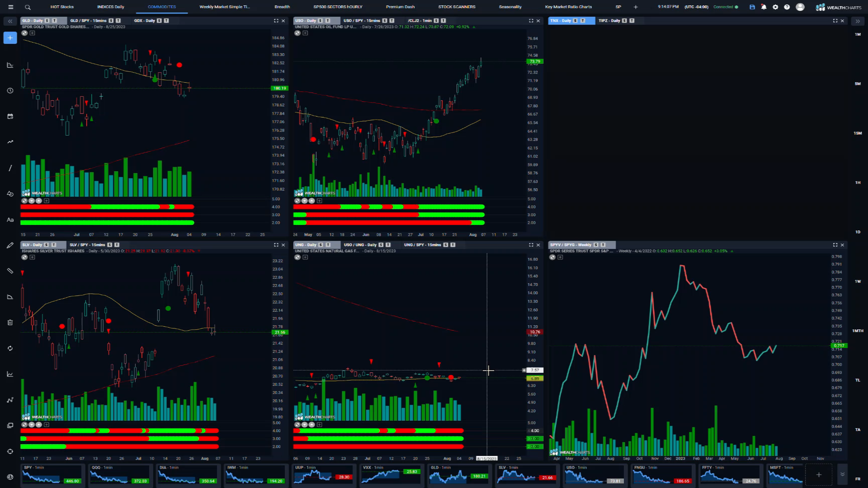
Task: Click the blue add-chart plus button
Action: 10,38
